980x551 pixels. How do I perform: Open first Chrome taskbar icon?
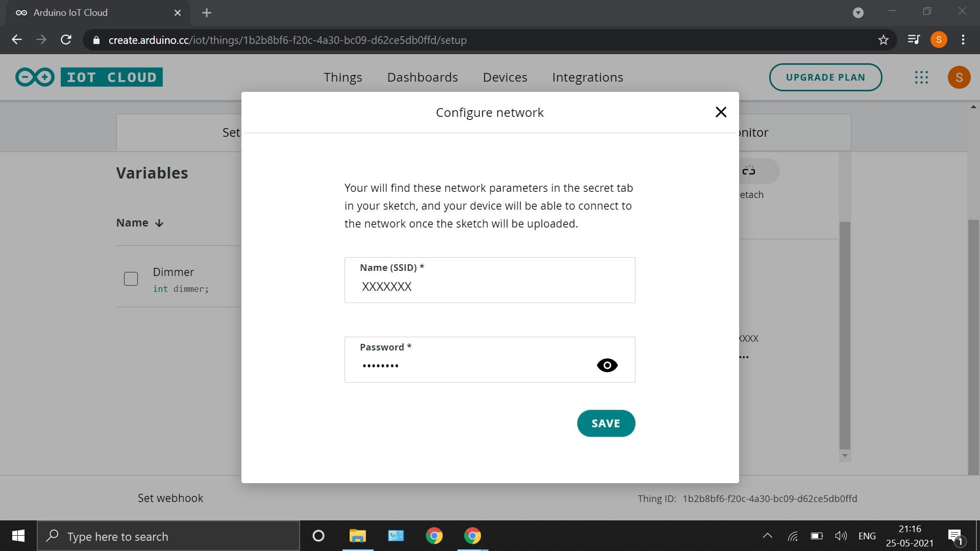[434, 536]
